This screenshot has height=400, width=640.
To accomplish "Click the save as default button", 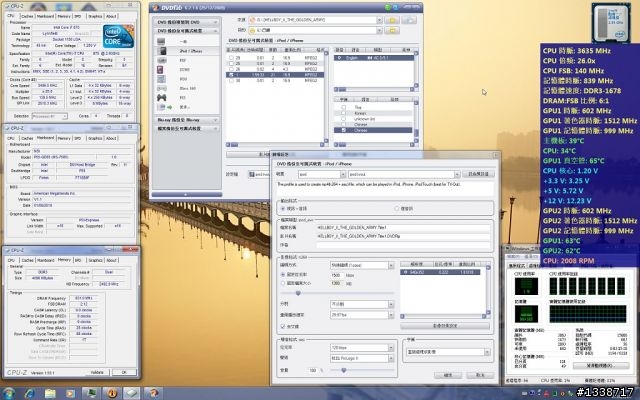I will 478,174.
